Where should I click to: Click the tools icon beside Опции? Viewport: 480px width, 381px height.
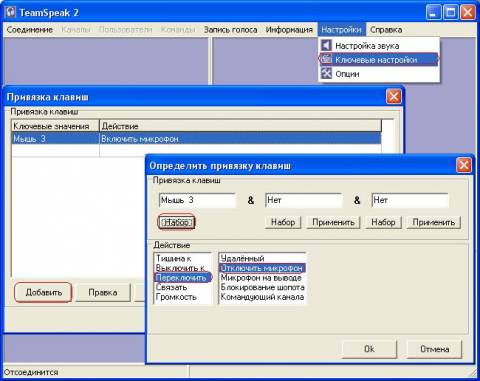tap(326, 73)
